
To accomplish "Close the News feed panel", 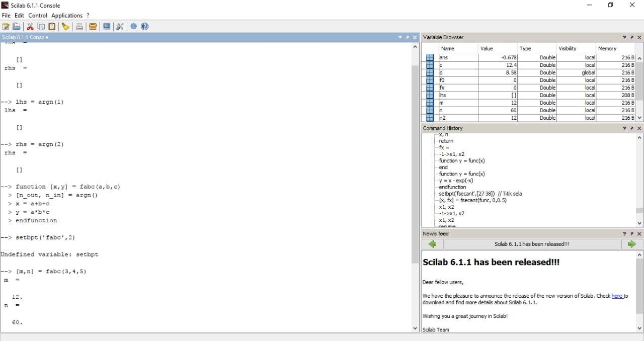I will click(639, 234).
